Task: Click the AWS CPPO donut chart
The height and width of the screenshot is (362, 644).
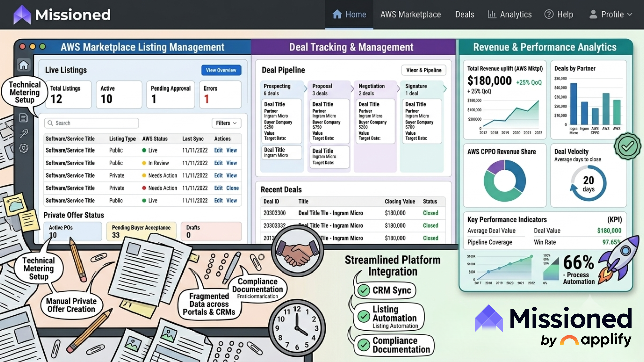Action: (x=505, y=181)
